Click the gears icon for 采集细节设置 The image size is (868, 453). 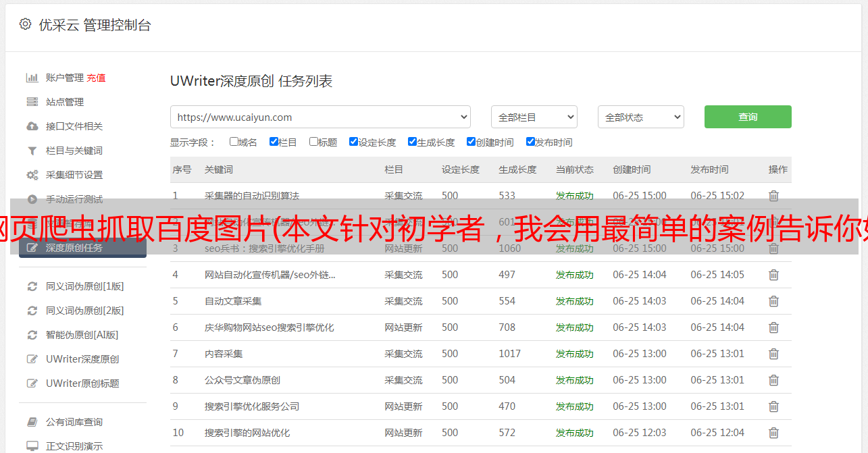coord(32,175)
